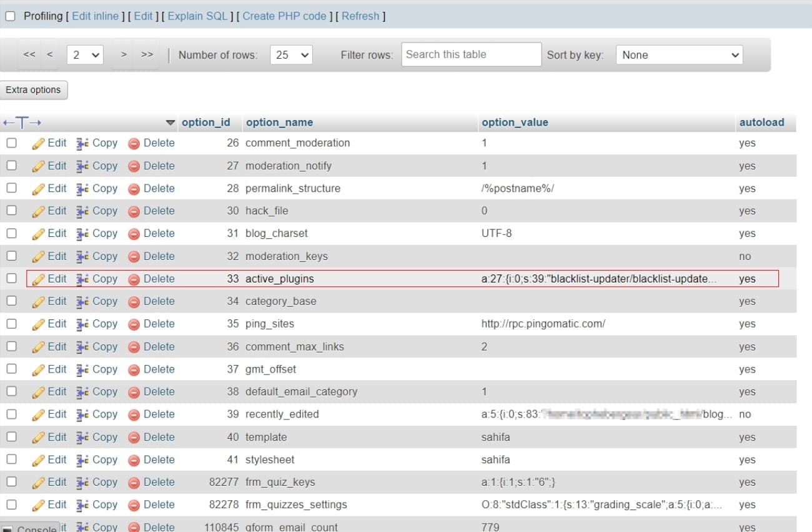Click the Copy icon for active_plugins row
The width and height of the screenshot is (812, 532).
click(x=83, y=279)
